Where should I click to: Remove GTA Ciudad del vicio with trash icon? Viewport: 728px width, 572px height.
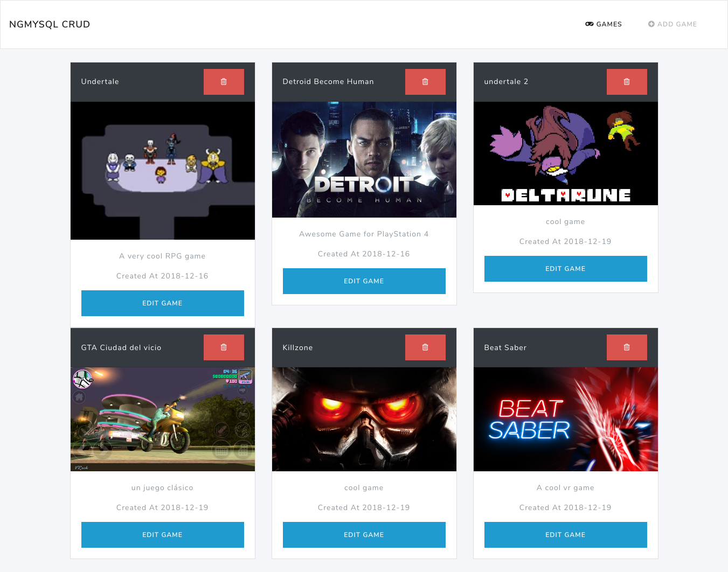(x=224, y=347)
